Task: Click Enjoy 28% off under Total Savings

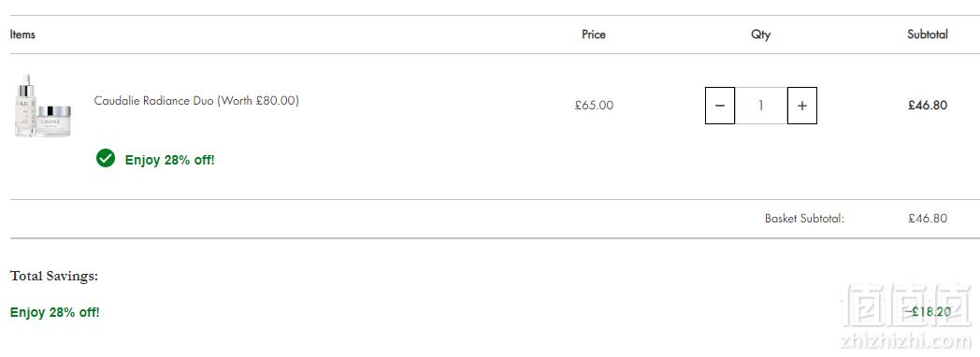Action: pyautogui.click(x=54, y=312)
